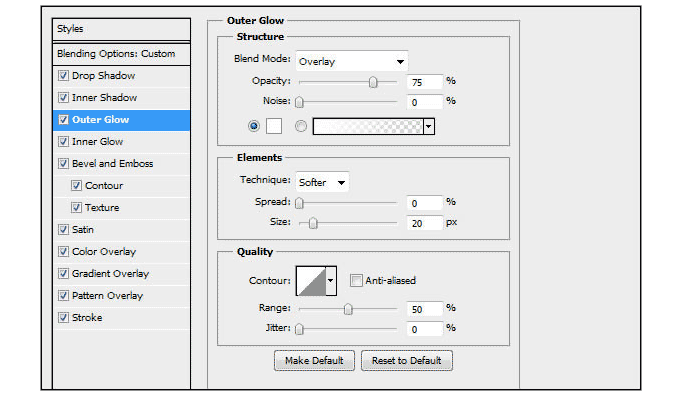Click the Size value input field
This screenshot has width=680, height=414.
tap(425, 223)
